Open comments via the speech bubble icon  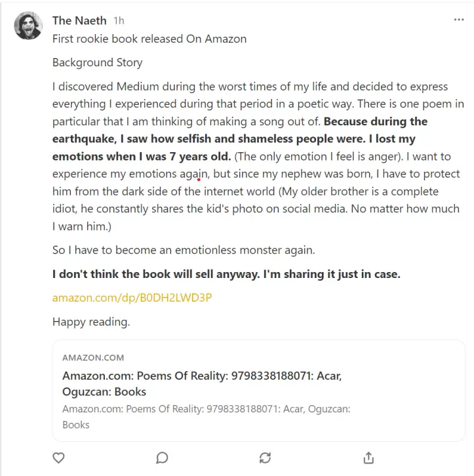162,458
